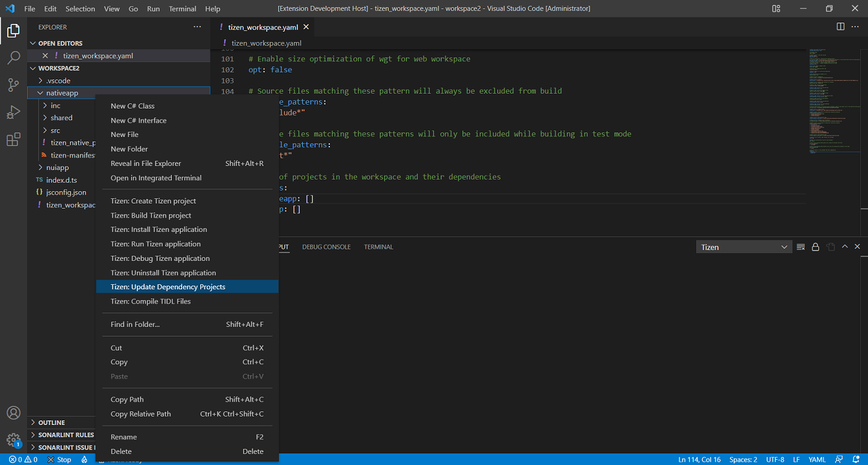Viewport: 868px width, 465px height.
Task: Select Tizen: Build Tizen project from the menu
Action: coord(150,215)
